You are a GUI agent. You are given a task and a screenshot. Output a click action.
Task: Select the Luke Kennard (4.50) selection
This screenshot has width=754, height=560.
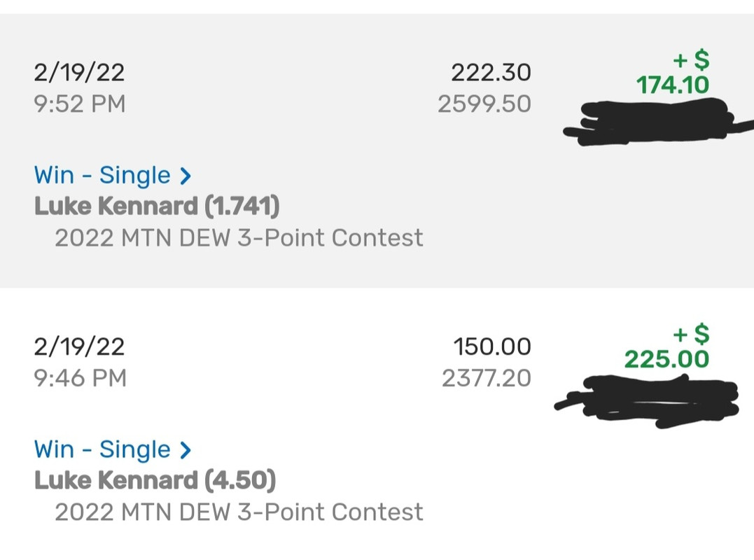(x=155, y=480)
